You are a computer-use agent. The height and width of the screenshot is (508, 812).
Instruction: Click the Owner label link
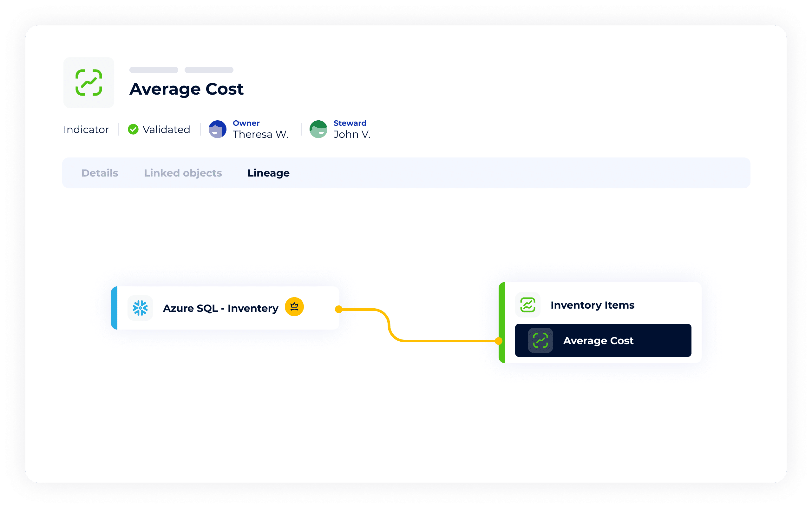(246, 123)
